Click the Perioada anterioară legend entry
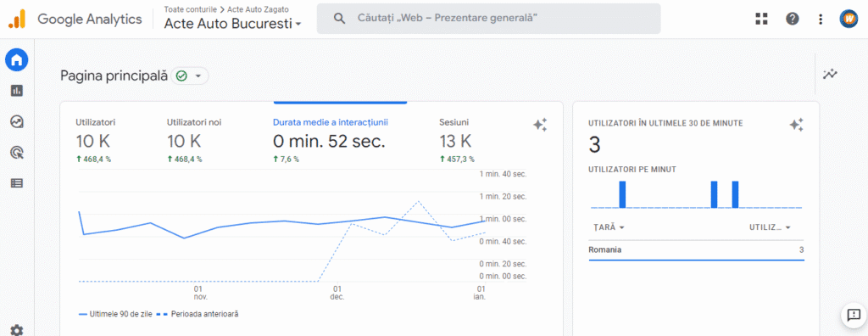This screenshot has height=336, width=868. pos(198,314)
